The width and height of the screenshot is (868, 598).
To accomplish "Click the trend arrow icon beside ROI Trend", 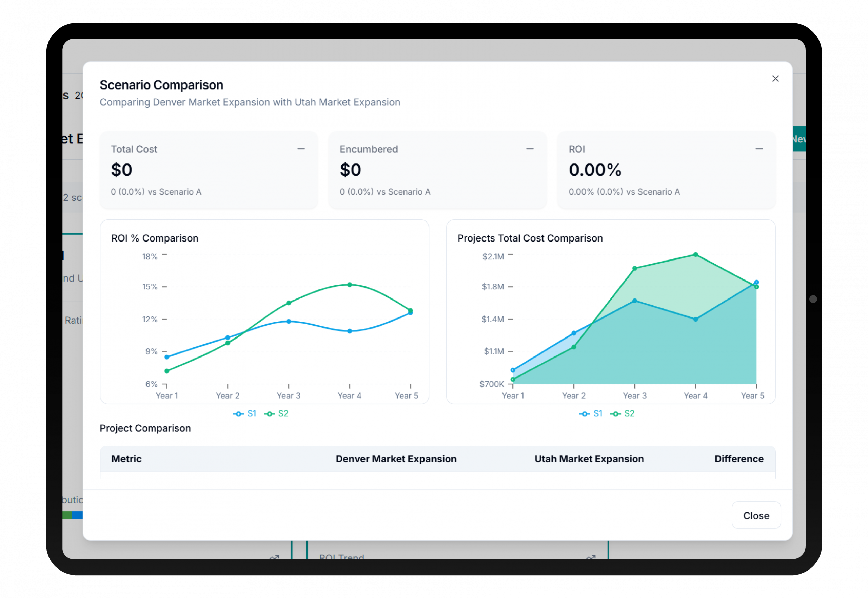I will point(591,557).
